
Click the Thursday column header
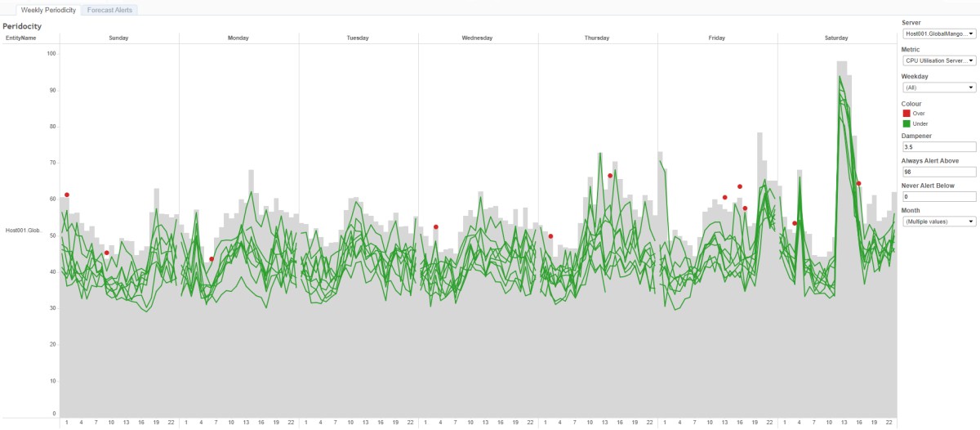(x=597, y=38)
